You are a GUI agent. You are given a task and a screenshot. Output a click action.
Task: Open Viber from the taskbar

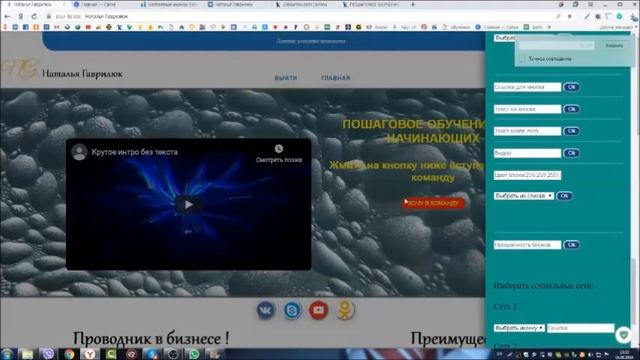(x=48, y=353)
